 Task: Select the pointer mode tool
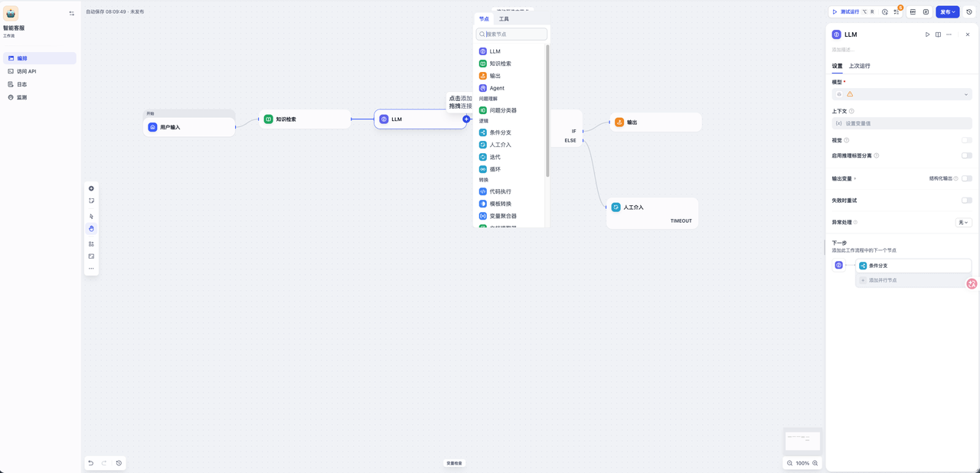[x=91, y=217]
